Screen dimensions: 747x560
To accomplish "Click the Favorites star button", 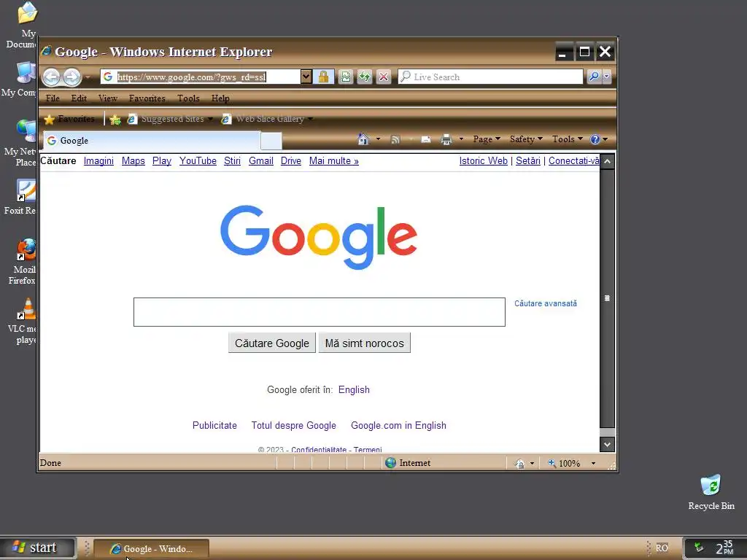I will [69, 119].
